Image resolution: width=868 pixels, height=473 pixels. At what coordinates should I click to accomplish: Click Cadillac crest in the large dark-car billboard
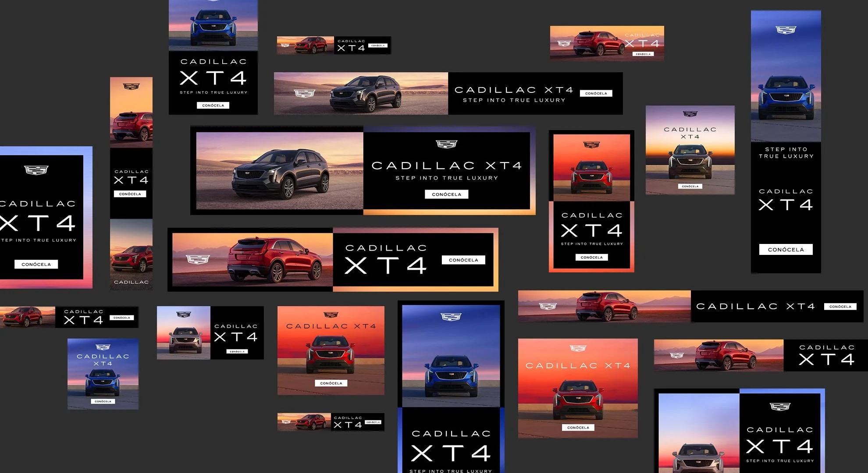tap(447, 144)
